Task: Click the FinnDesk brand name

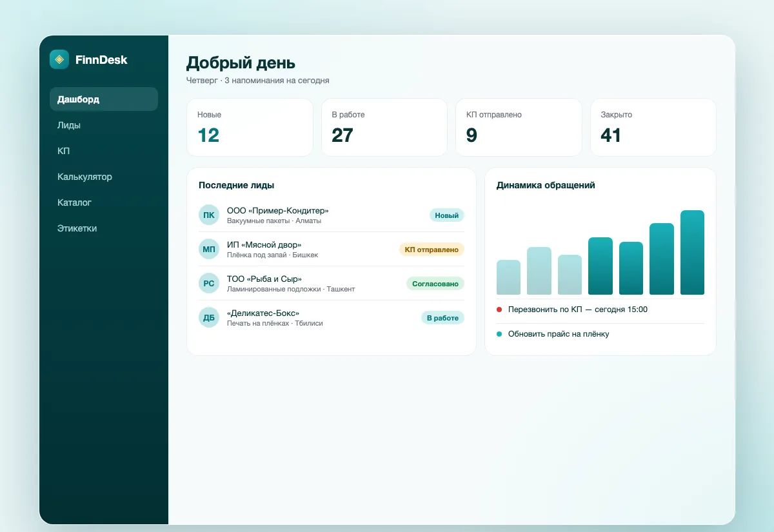Action: 101,60
